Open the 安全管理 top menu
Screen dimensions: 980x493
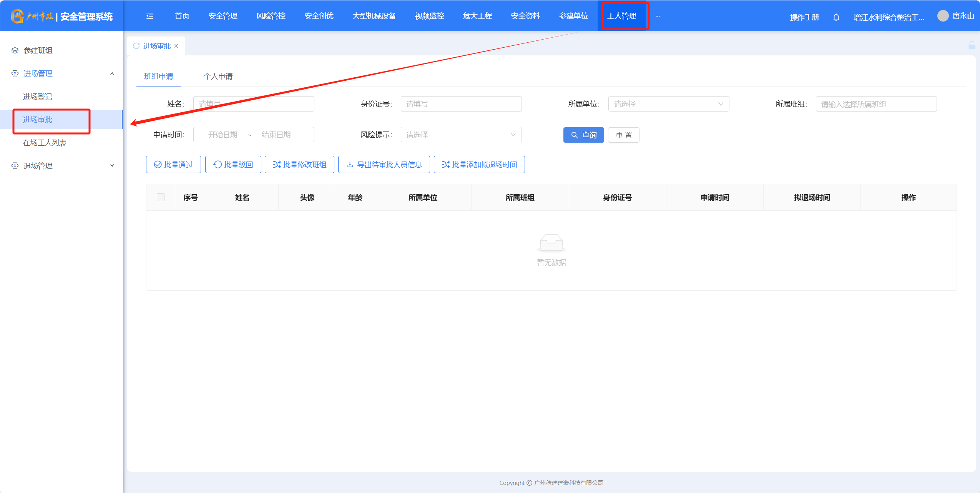click(223, 16)
